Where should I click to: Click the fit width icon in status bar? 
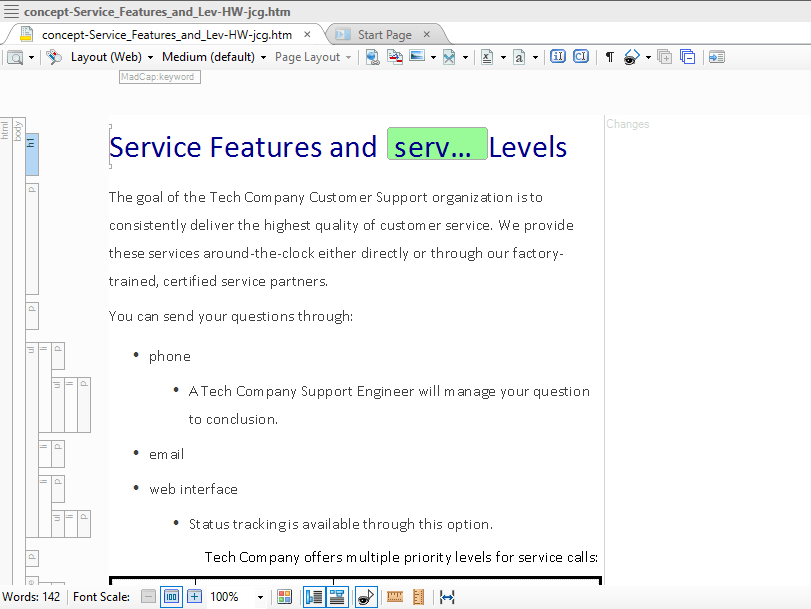(447, 597)
